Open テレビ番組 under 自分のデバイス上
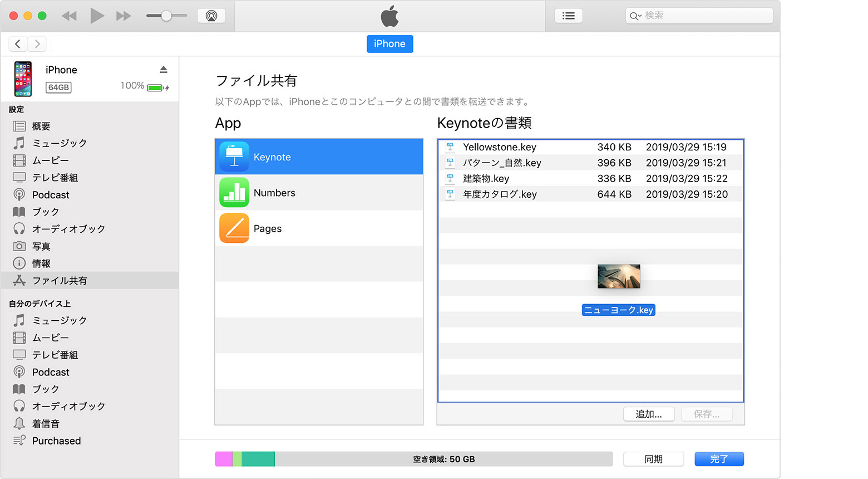868x479 pixels. click(90, 355)
